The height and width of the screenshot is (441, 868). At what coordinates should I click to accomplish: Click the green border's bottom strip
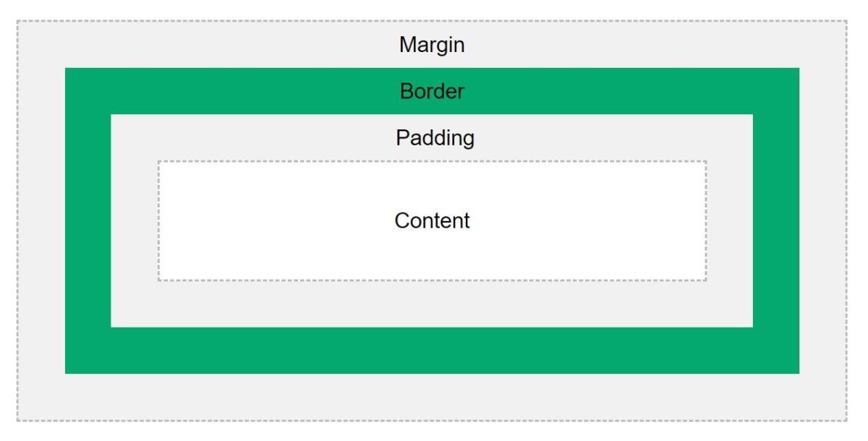[432, 351]
